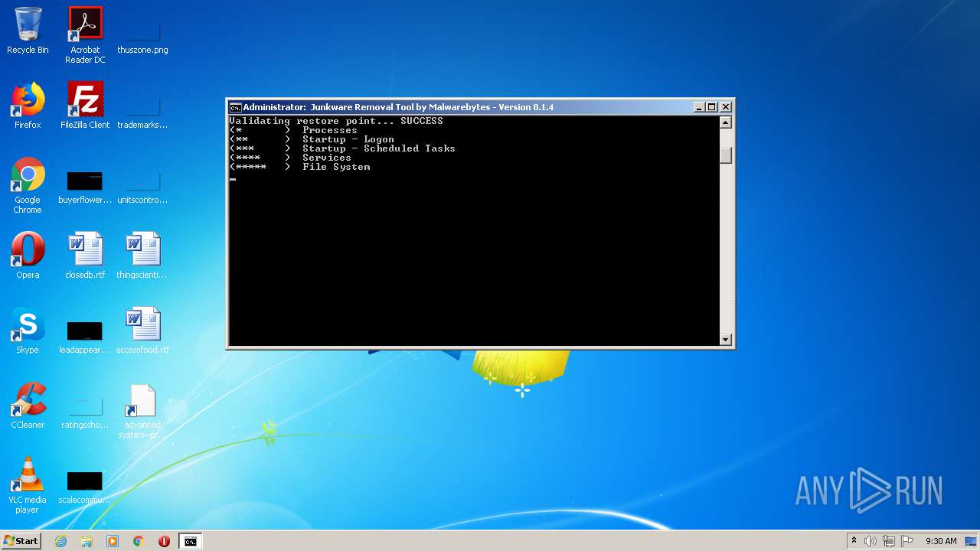Launch CCleaner from the desktop
The height and width of the screenshot is (551, 980).
(28, 406)
